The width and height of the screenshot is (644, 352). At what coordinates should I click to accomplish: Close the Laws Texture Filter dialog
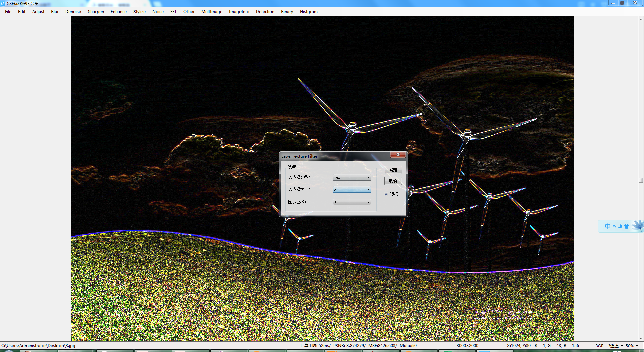click(x=398, y=155)
